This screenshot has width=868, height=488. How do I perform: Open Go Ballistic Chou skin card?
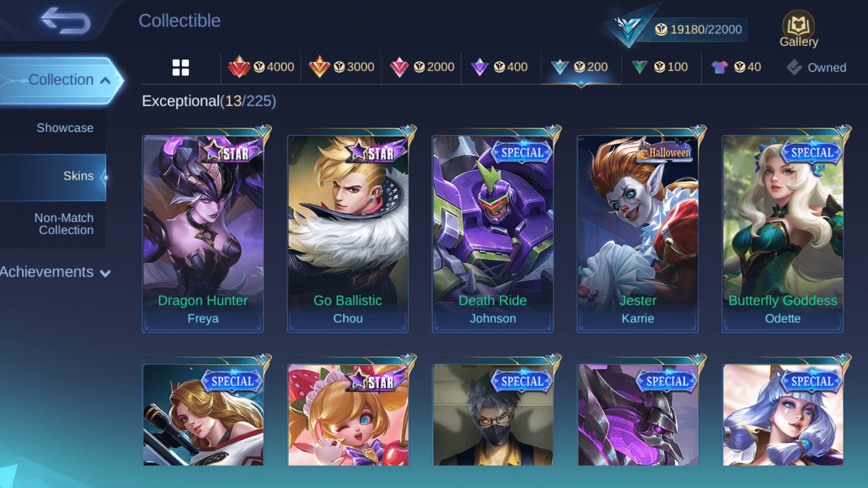348,234
